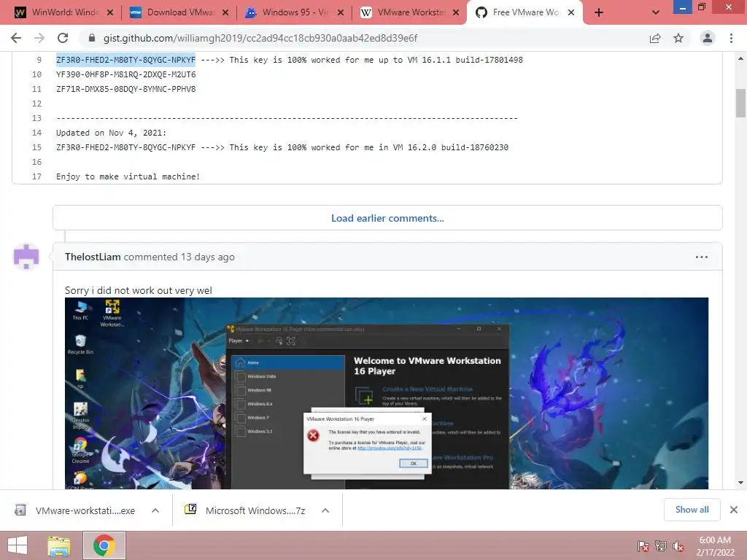Click the address bar URL
Image resolution: width=747 pixels, height=560 pixels.
(x=260, y=38)
